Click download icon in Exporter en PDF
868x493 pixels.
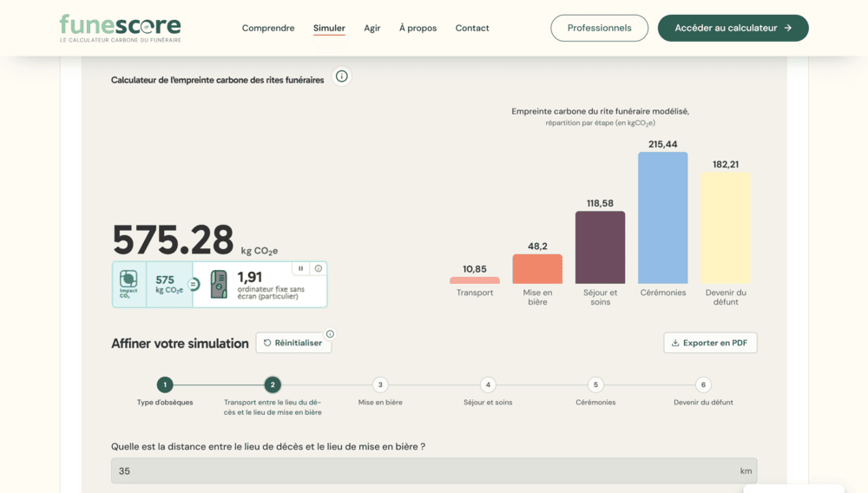pos(674,343)
